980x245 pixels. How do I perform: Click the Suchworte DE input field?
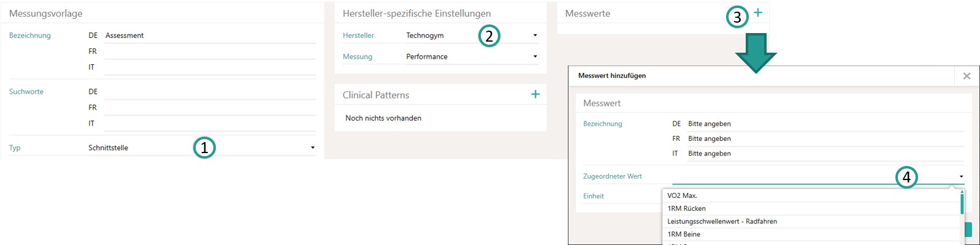tap(210, 92)
